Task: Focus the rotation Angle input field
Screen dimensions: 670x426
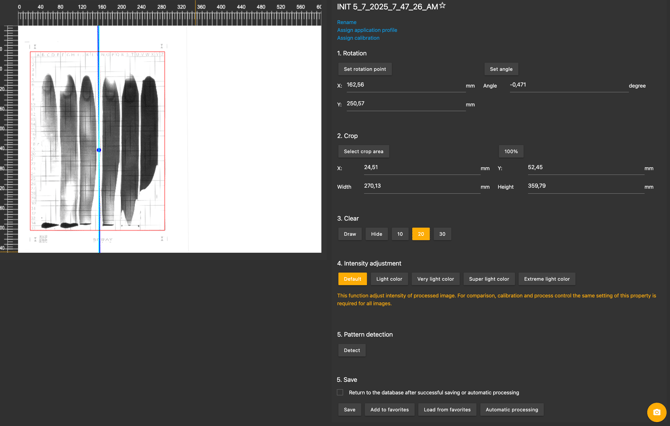Action: click(x=565, y=86)
